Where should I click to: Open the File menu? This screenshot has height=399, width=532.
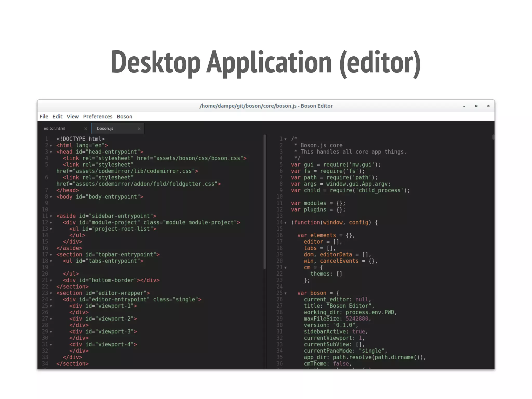point(44,116)
